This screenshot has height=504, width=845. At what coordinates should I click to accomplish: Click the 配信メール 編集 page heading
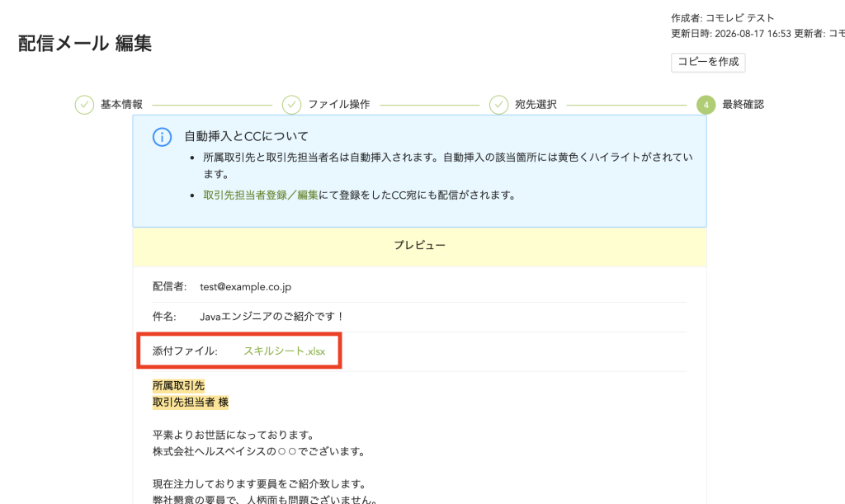85,43
